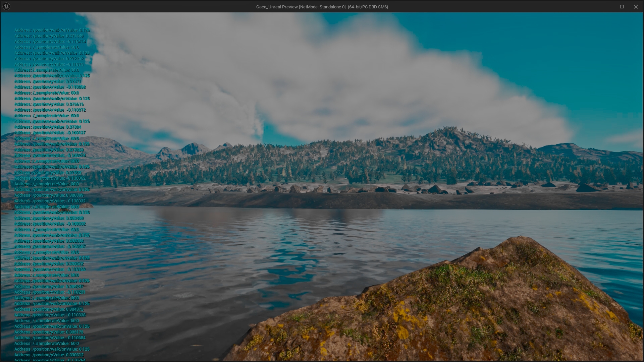
Task: Click the xValue: -0.110414 debug line
Action: [50, 42]
